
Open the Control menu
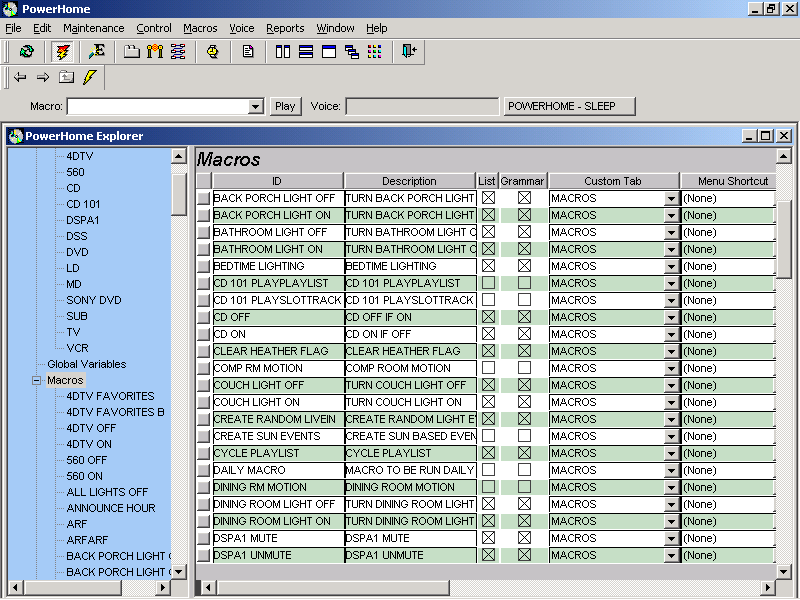154,28
